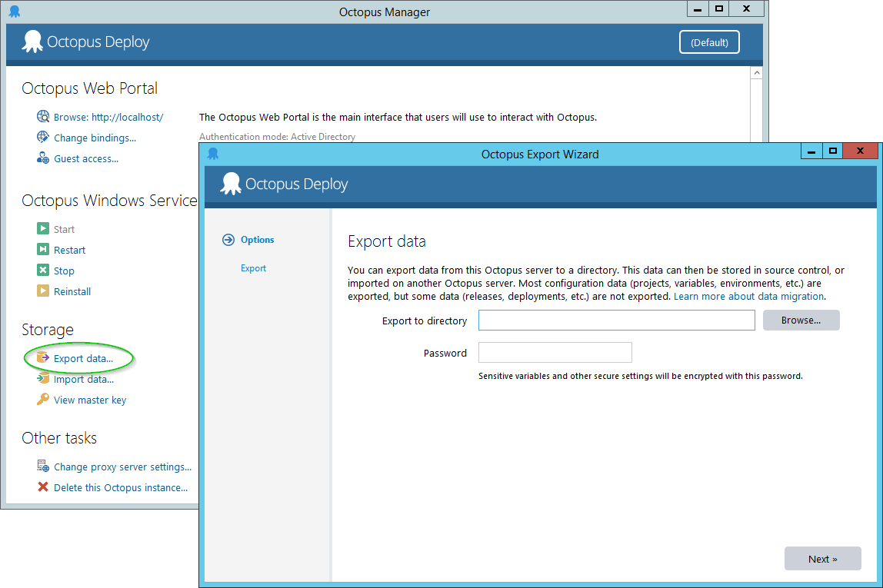Image resolution: width=883 pixels, height=588 pixels.
Task: Open Change proxy server settings
Action: 122,467
